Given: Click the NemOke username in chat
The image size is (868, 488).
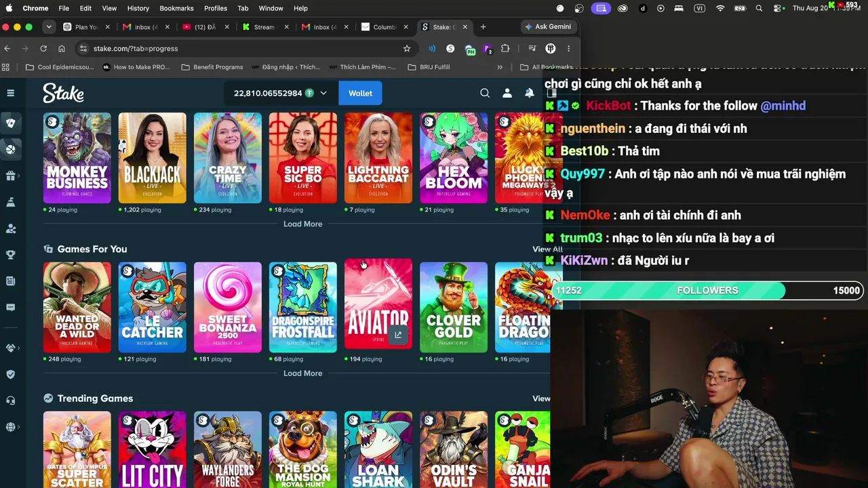Looking at the screenshot, I should [x=585, y=216].
